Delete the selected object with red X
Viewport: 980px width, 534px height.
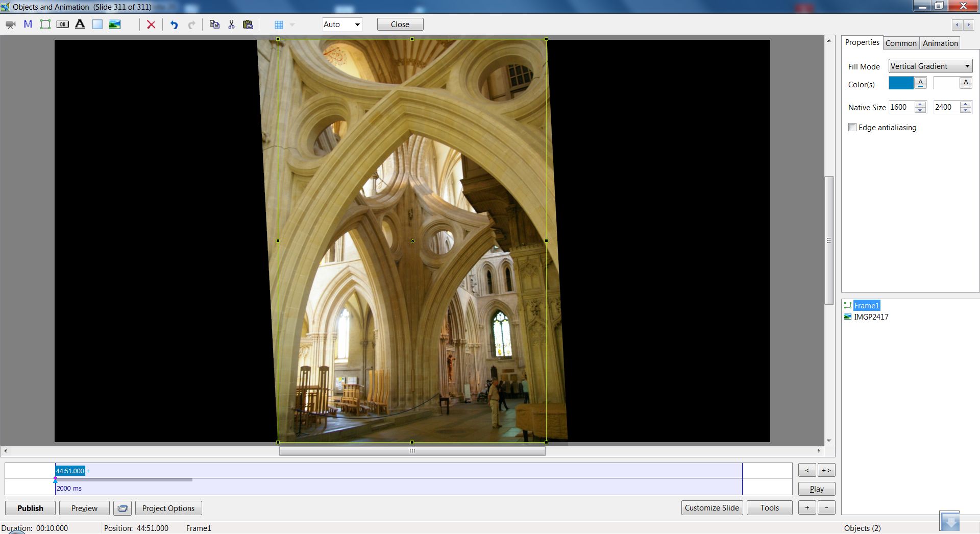coord(151,25)
